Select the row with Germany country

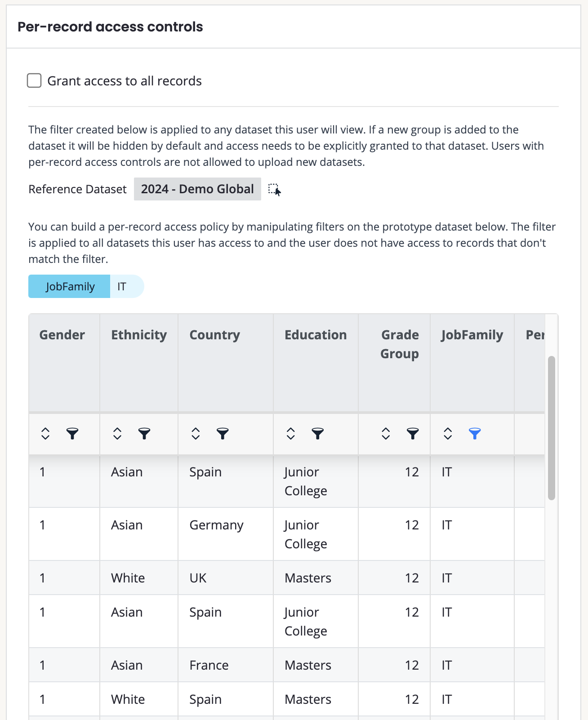pos(216,525)
